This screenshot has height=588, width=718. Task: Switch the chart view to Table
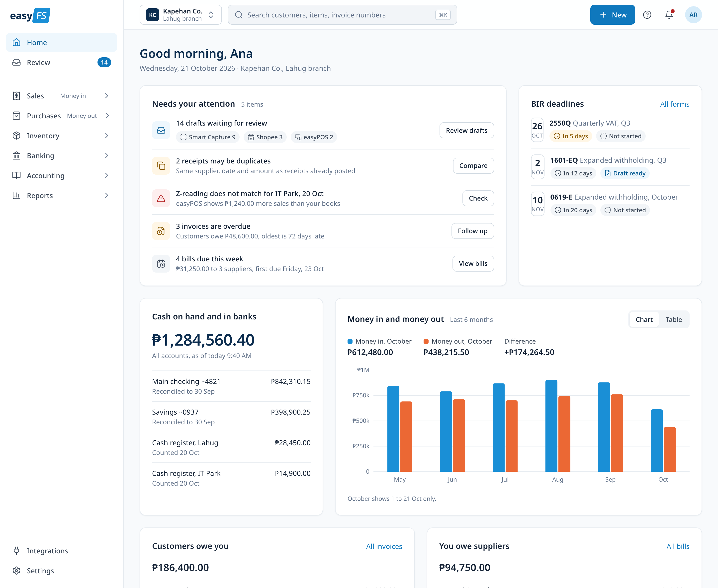click(x=674, y=319)
